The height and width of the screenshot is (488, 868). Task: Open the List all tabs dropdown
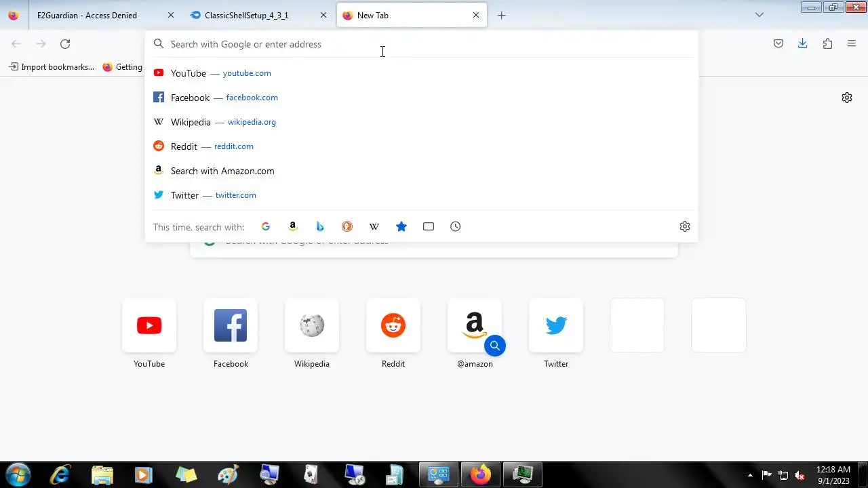[759, 15]
